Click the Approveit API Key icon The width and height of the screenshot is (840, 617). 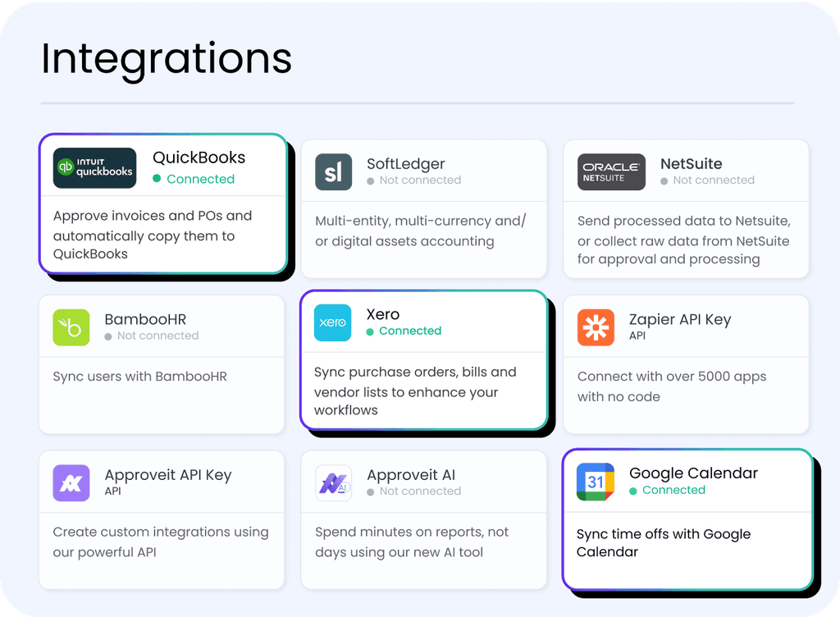coord(71,483)
